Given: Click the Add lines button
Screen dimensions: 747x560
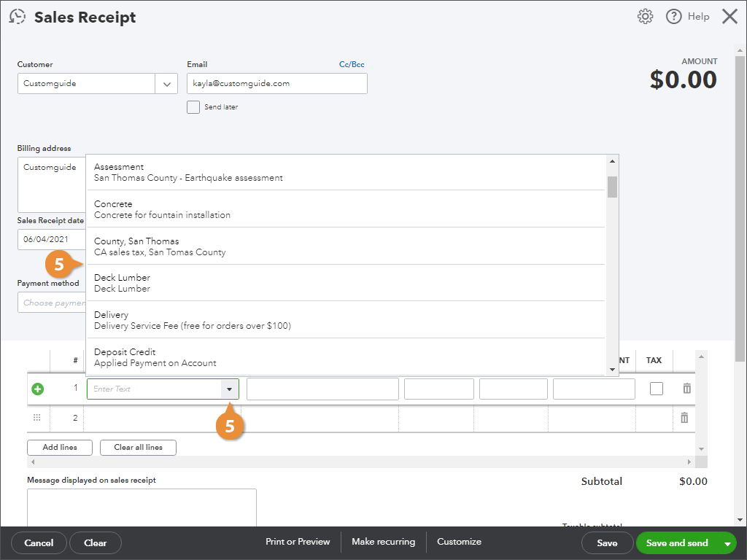Looking at the screenshot, I should (59, 447).
